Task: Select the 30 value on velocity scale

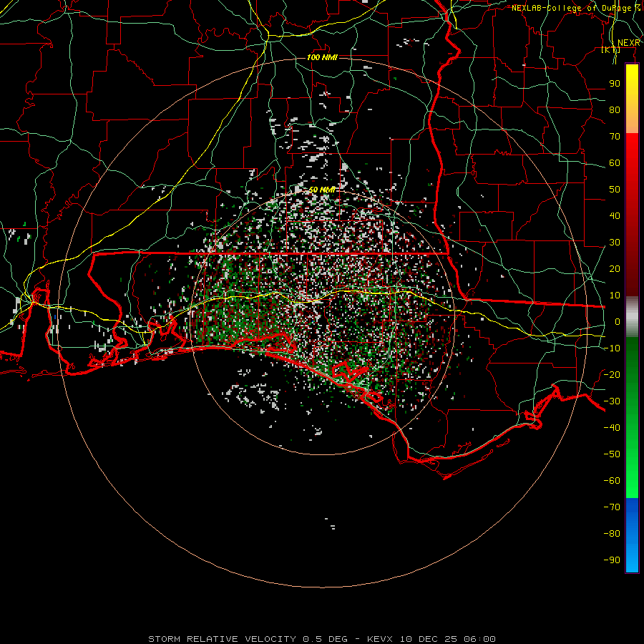Action: (x=615, y=243)
